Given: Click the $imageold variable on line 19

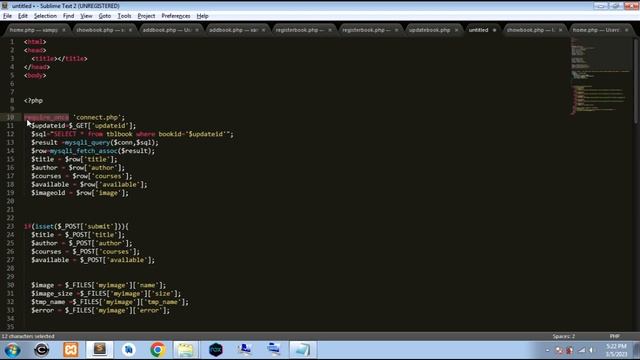Looking at the screenshot, I should tap(48, 193).
